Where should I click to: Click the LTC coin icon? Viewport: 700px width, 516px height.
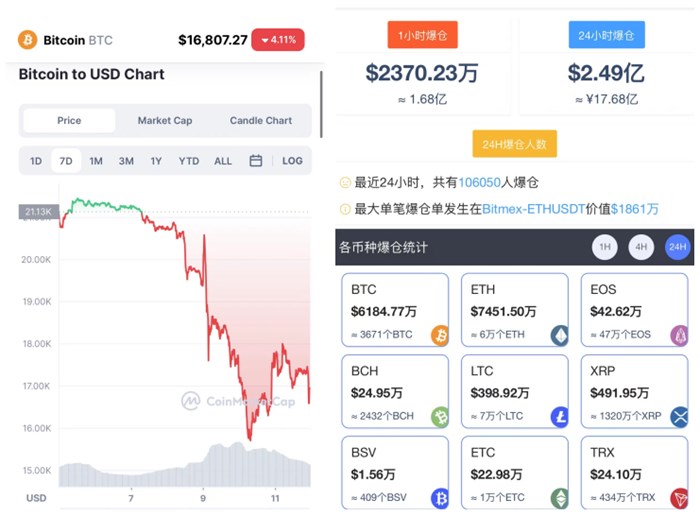pyautogui.click(x=560, y=416)
